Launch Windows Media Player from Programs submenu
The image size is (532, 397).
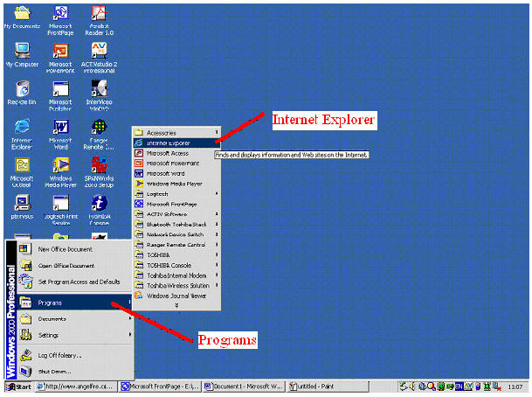click(176, 184)
